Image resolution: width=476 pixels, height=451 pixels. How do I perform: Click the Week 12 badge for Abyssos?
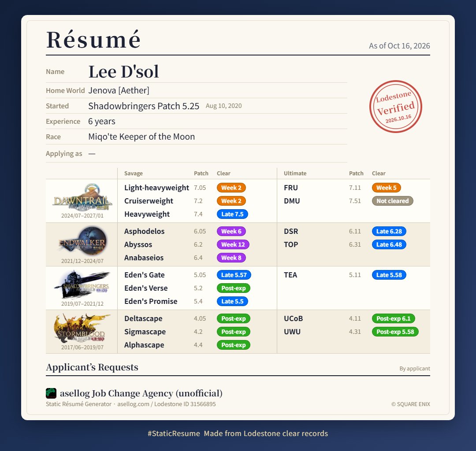pos(233,244)
